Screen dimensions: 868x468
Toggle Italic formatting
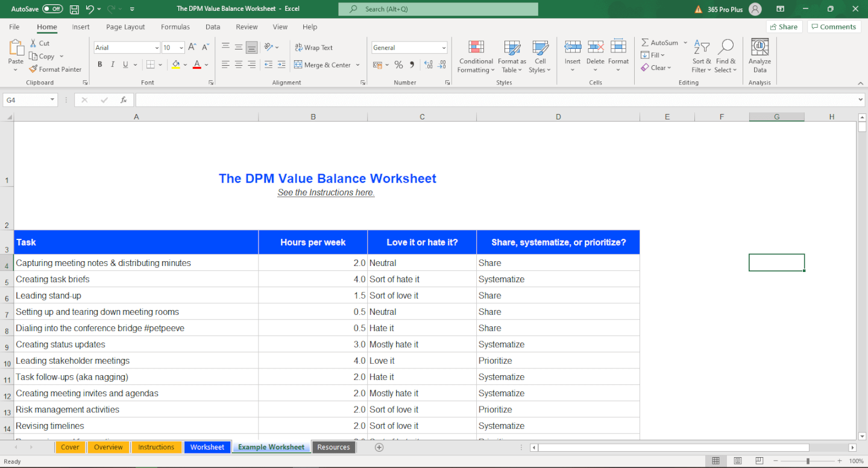coord(113,65)
